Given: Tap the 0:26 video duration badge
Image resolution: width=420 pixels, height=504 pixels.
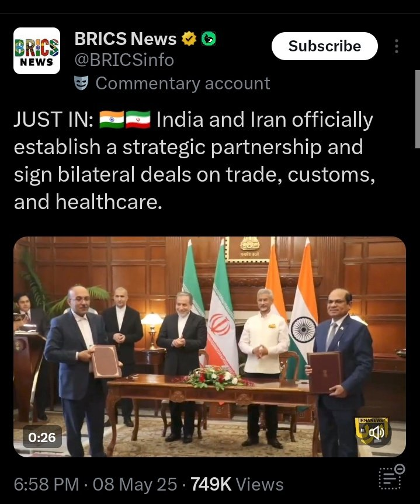Looking at the screenshot, I should 42,437.
